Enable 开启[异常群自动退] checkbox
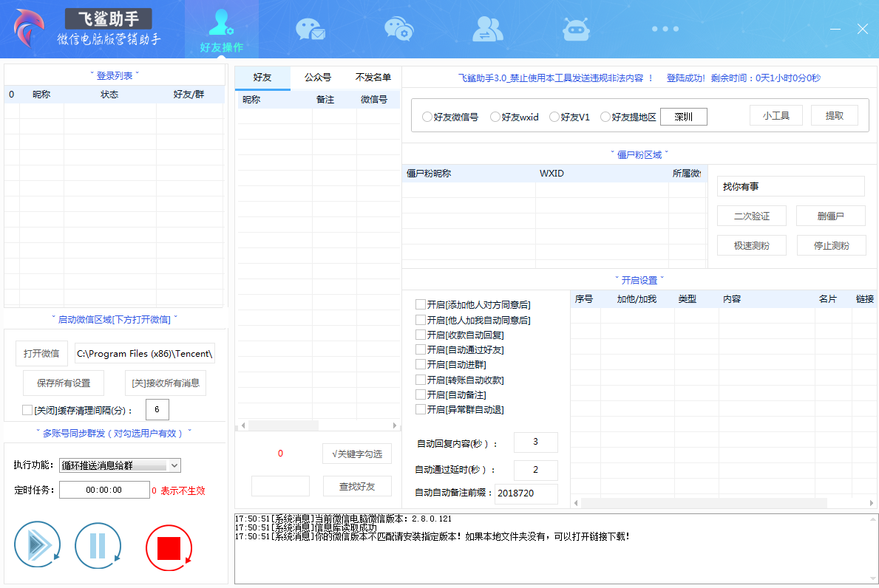 pos(421,409)
